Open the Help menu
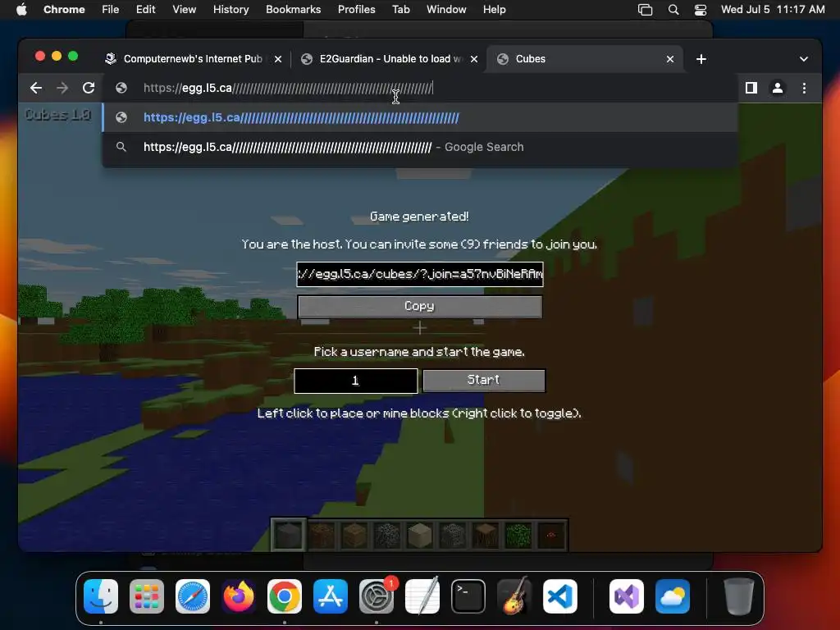The image size is (840, 630). click(494, 10)
